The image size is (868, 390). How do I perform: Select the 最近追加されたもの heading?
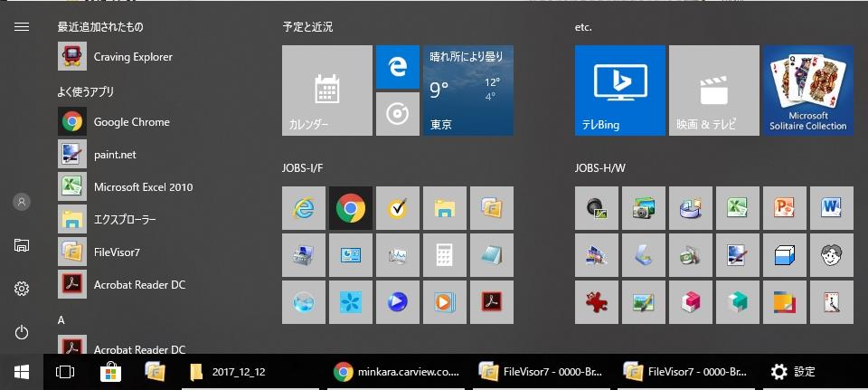click(100, 26)
